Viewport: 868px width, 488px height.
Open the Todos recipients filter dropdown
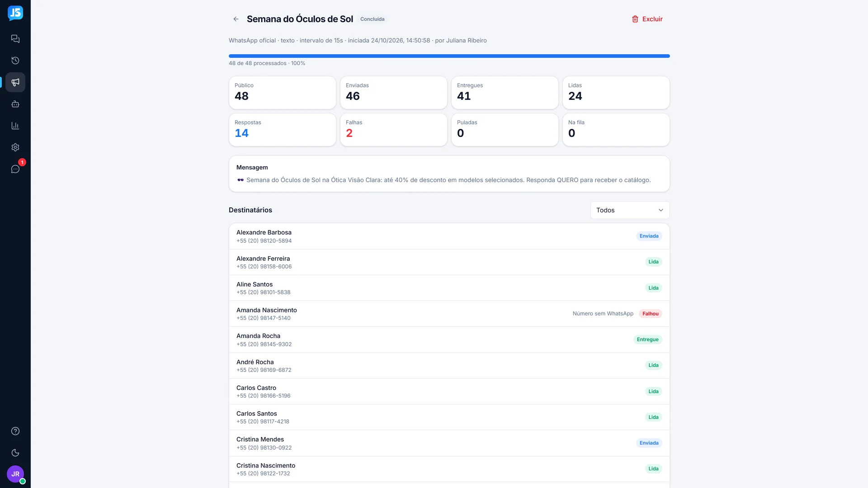pos(630,210)
